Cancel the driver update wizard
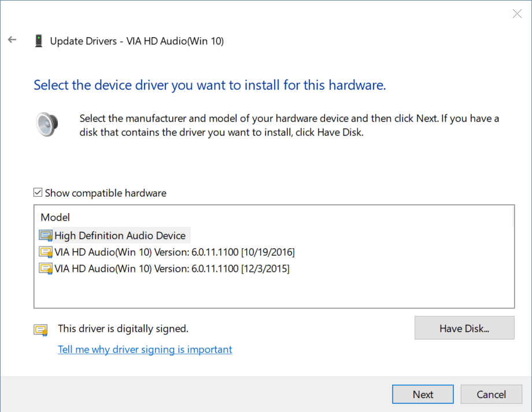Image resolution: width=532 pixels, height=412 pixels. [x=491, y=394]
